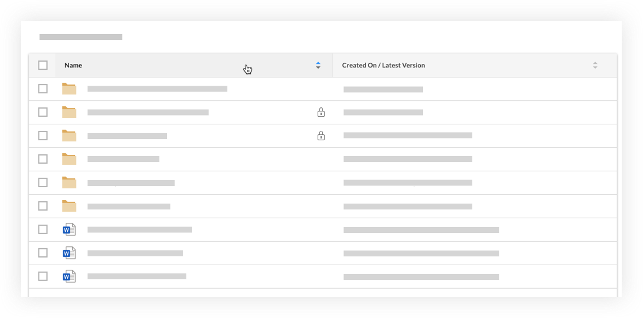Open the first folder's name link

click(157, 89)
